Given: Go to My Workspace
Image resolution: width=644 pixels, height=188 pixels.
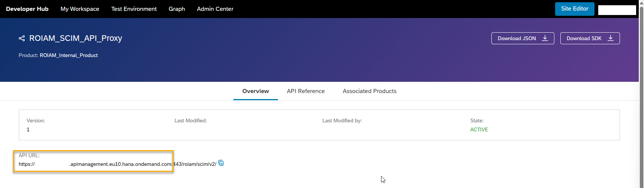Looking at the screenshot, I should coord(80,9).
